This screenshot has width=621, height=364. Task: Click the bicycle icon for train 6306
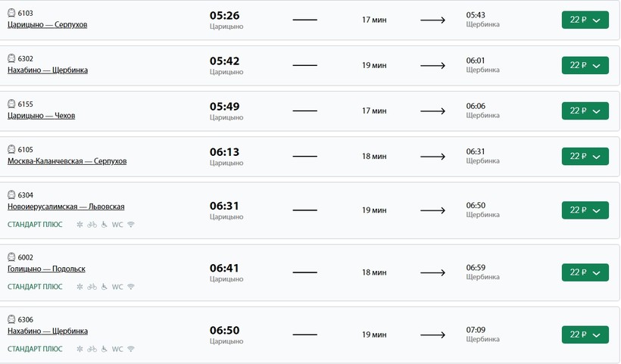point(92,349)
